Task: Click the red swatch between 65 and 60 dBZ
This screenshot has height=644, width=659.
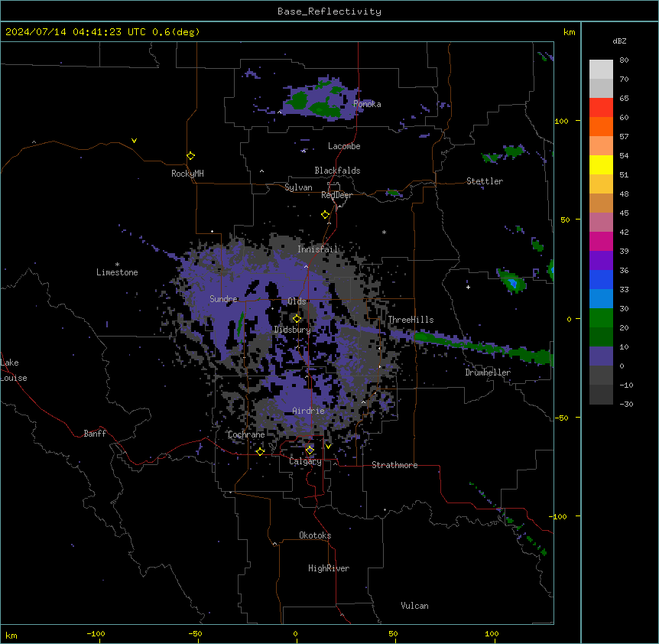Action: [x=601, y=107]
